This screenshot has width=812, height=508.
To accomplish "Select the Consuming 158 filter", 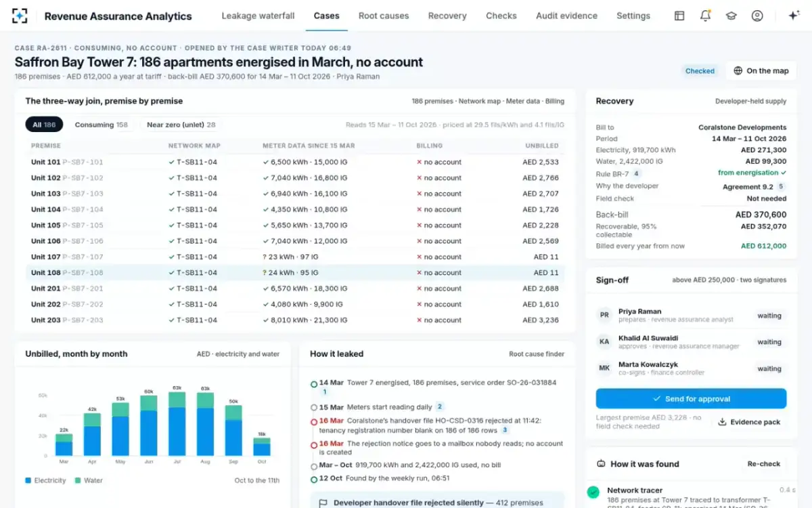I will tap(101, 125).
